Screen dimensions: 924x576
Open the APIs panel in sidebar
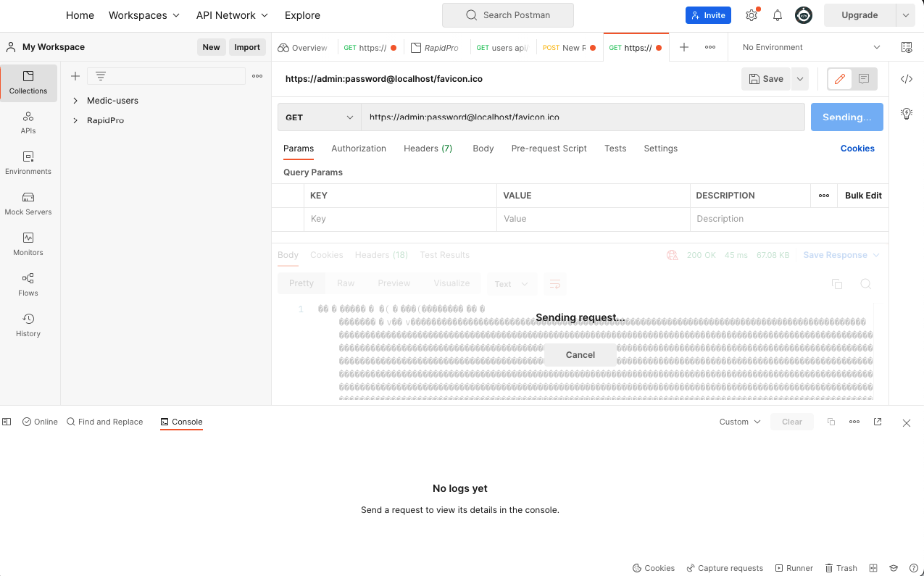[28, 123]
